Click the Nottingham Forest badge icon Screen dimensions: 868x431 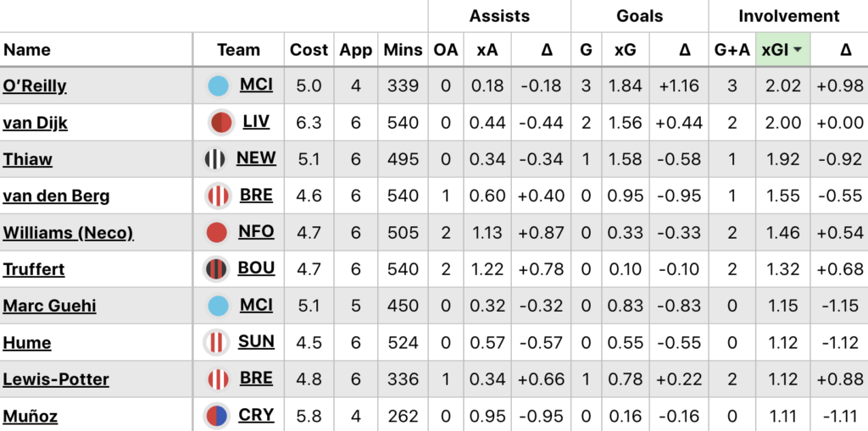coord(217,233)
